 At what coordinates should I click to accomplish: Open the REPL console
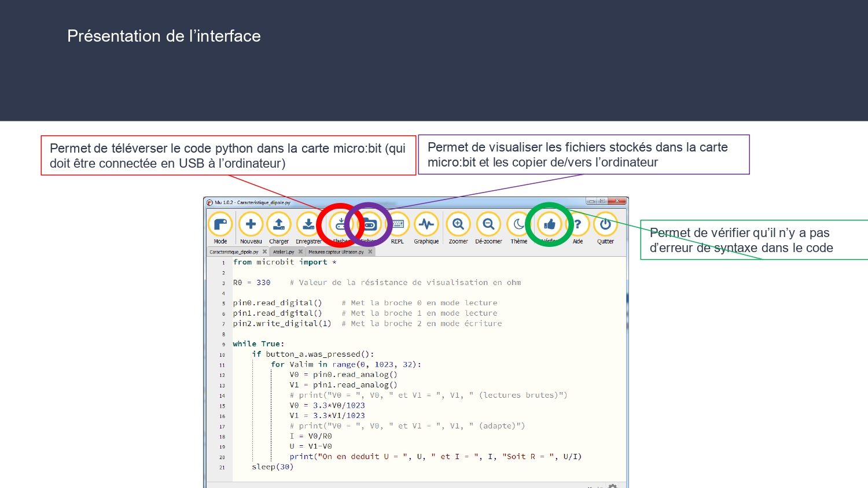398,225
